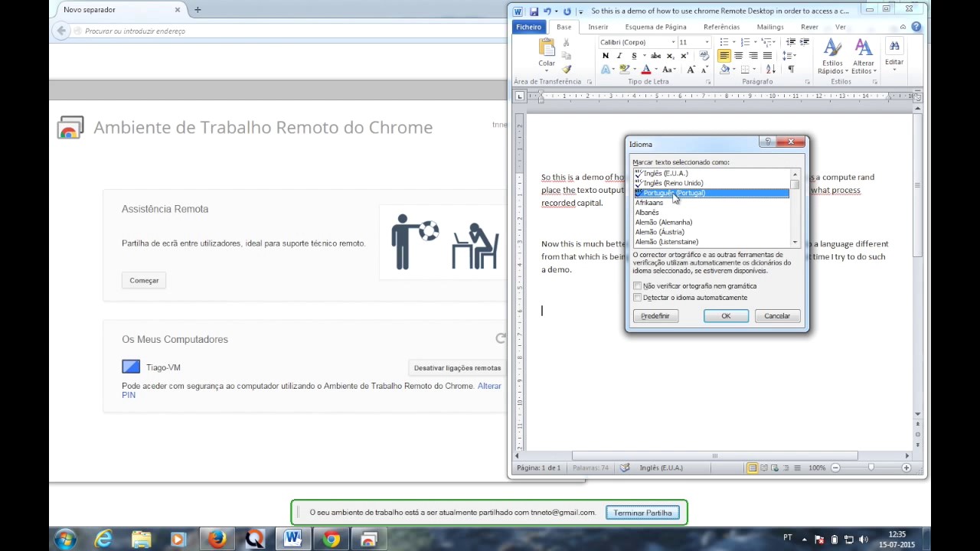Image resolution: width=980 pixels, height=551 pixels.
Task: Select Tiago-VM computer entry
Action: [x=152, y=367]
